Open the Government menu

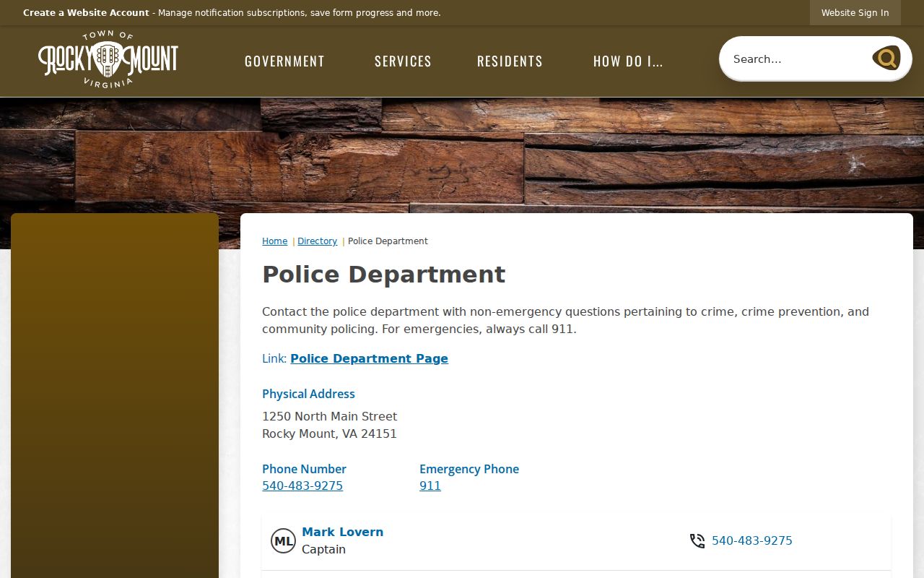point(284,61)
